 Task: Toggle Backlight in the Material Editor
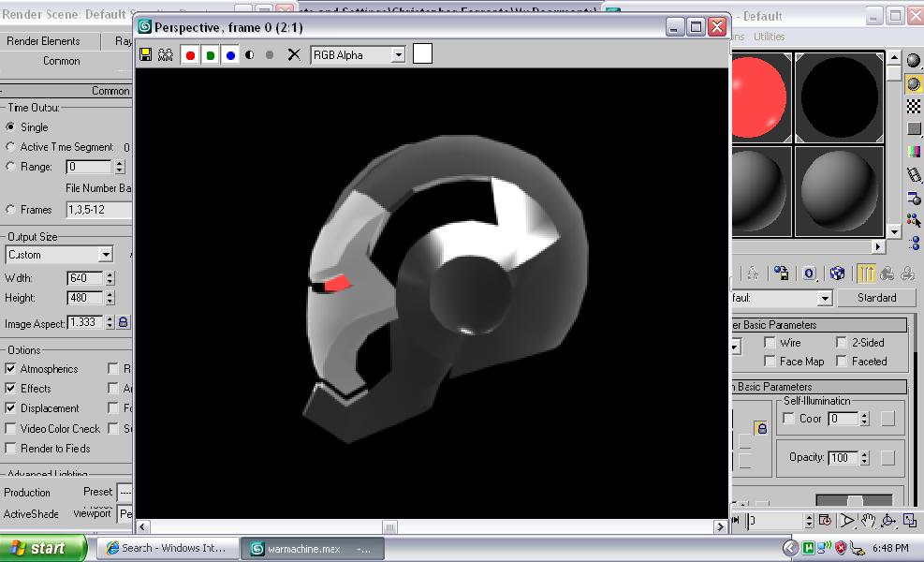point(914,83)
